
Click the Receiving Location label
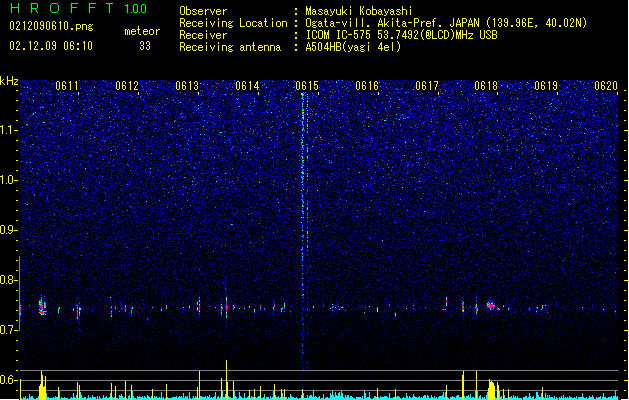(233, 23)
